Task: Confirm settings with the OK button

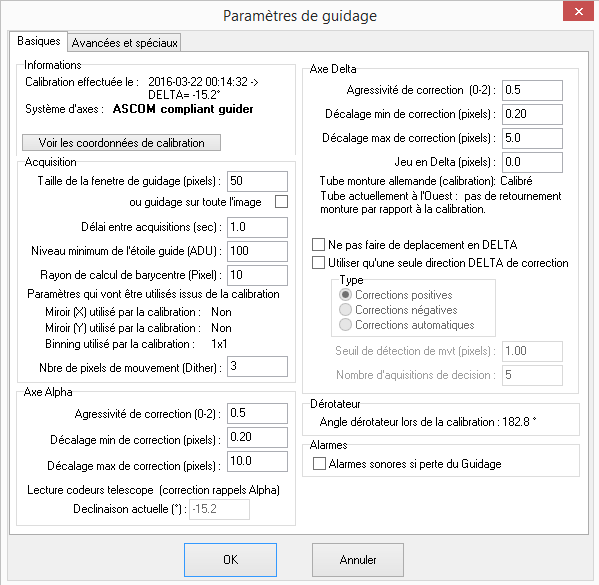Action: click(x=230, y=560)
